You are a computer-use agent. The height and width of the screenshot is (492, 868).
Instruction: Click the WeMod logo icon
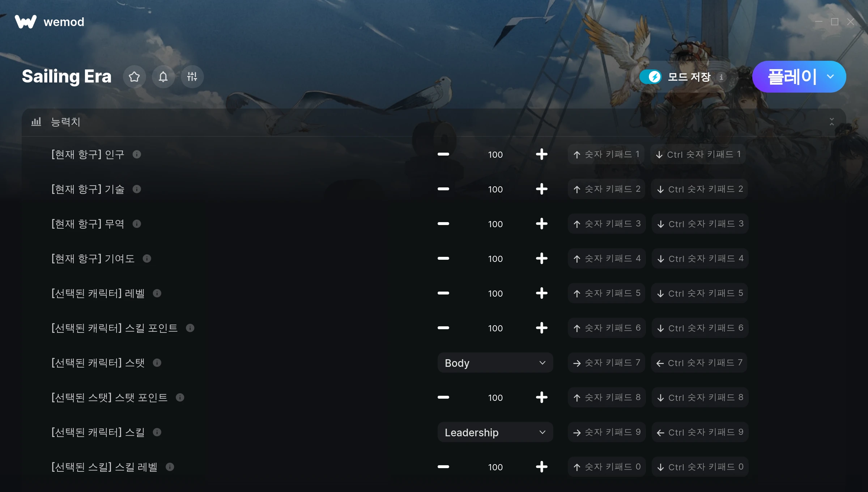coord(26,22)
